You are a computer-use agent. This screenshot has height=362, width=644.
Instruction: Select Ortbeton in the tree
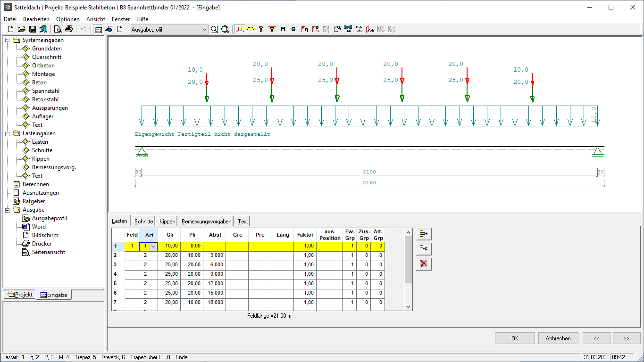tap(43, 66)
